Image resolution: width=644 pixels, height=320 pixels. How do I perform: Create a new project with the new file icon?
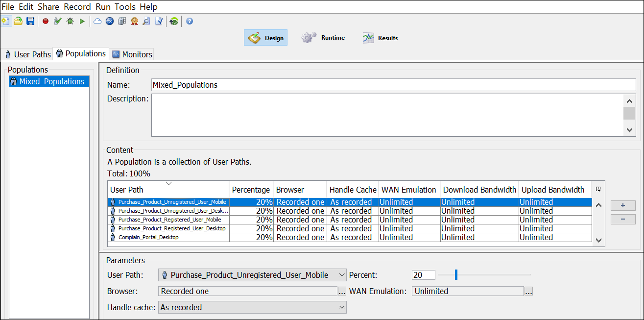tap(6, 21)
